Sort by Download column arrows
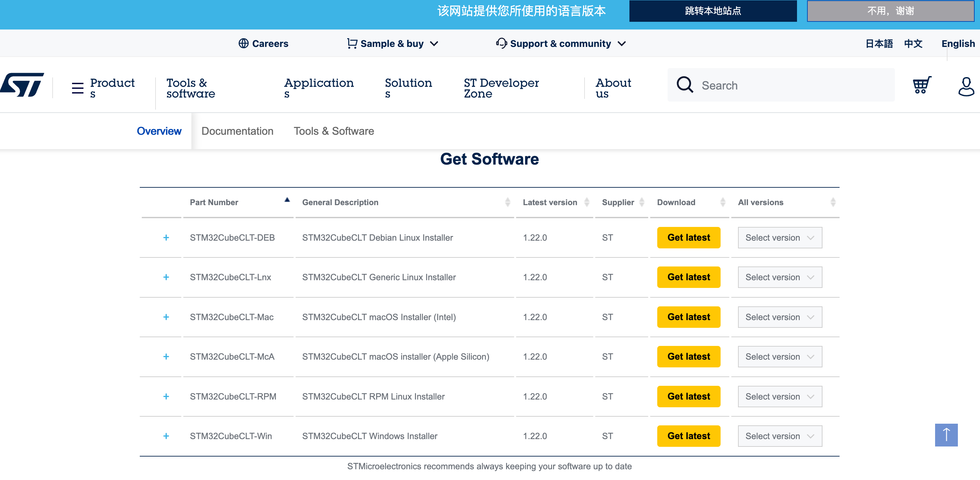980x480 pixels. (x=723, y=202)
